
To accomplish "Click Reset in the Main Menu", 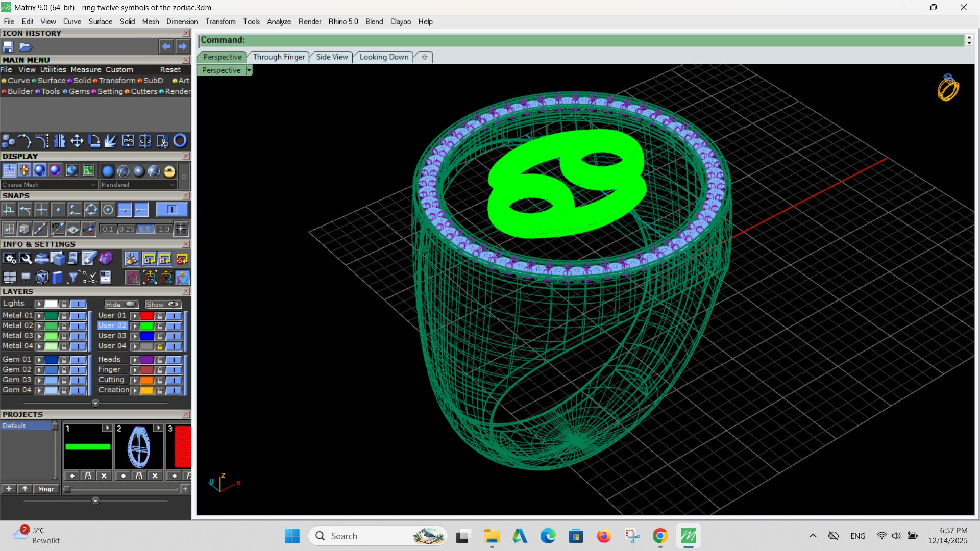I will coord(170,70).
